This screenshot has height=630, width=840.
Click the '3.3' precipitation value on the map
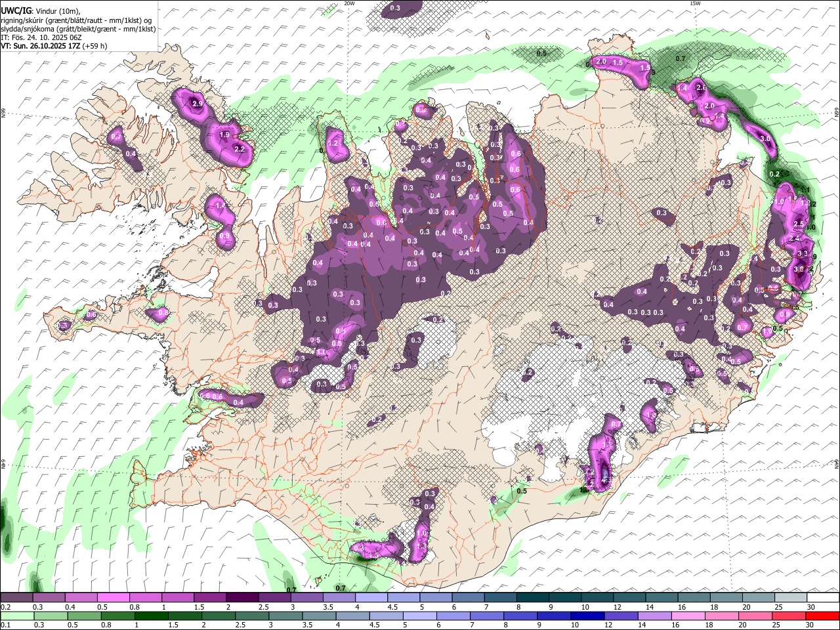coord(803,253)
